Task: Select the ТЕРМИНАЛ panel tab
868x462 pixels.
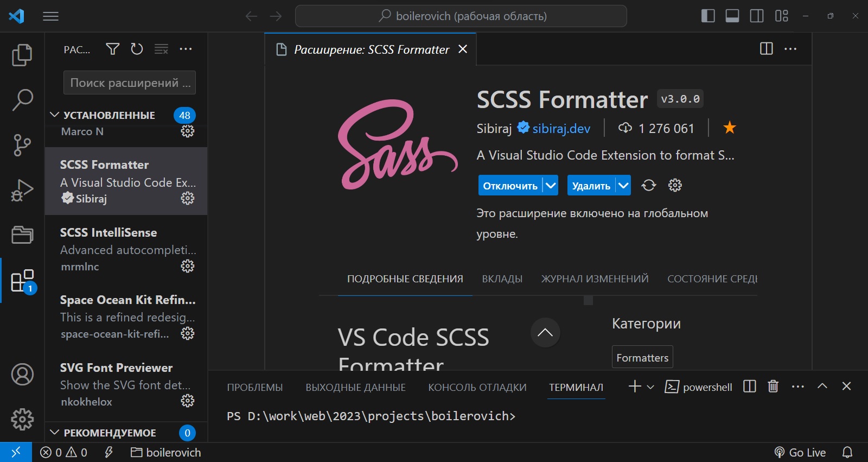Action: point(576,387)
